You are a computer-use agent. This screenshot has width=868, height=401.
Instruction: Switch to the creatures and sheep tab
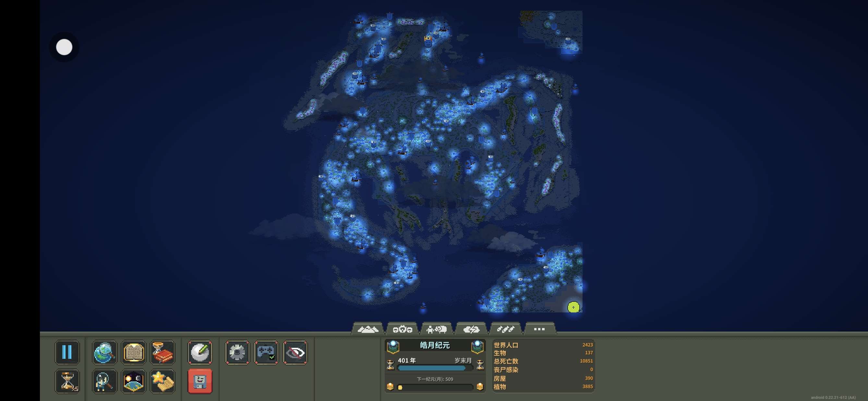tap(436, 329)
